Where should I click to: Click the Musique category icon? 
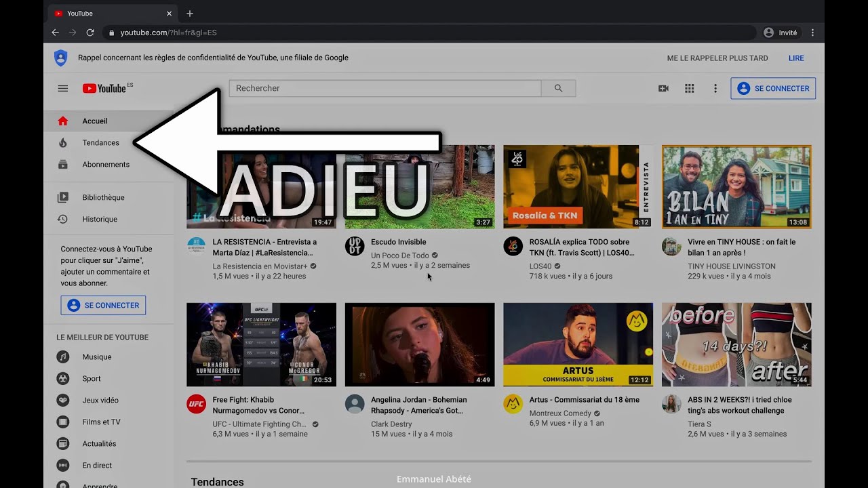[63, 357]
